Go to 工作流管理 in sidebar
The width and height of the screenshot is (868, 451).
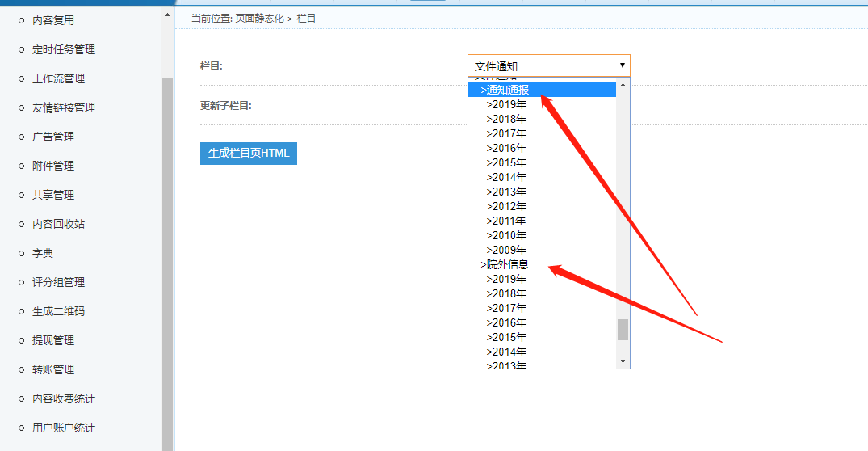click(x=58, y=78)
